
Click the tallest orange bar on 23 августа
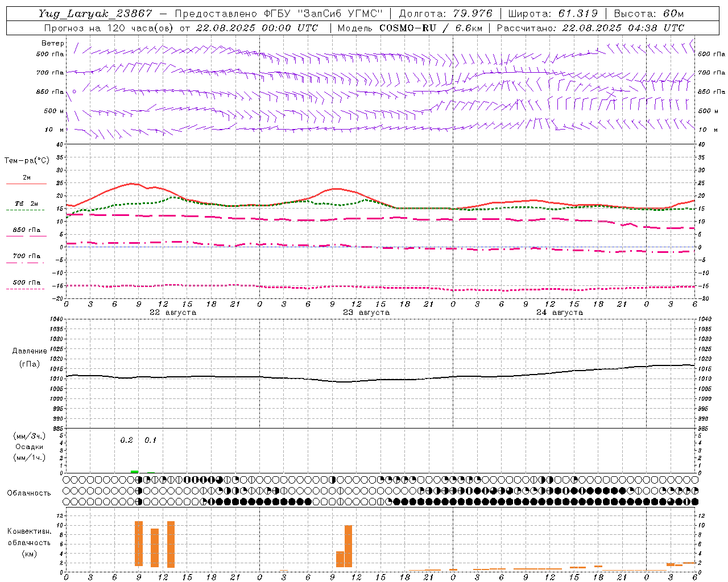coord(349,546)
